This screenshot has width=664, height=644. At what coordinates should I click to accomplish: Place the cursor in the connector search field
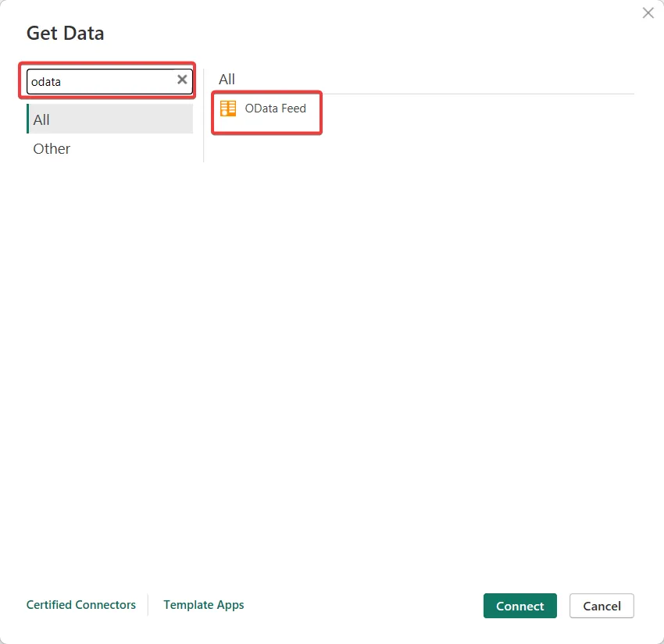pyautogui.click(x=102, y=81)
